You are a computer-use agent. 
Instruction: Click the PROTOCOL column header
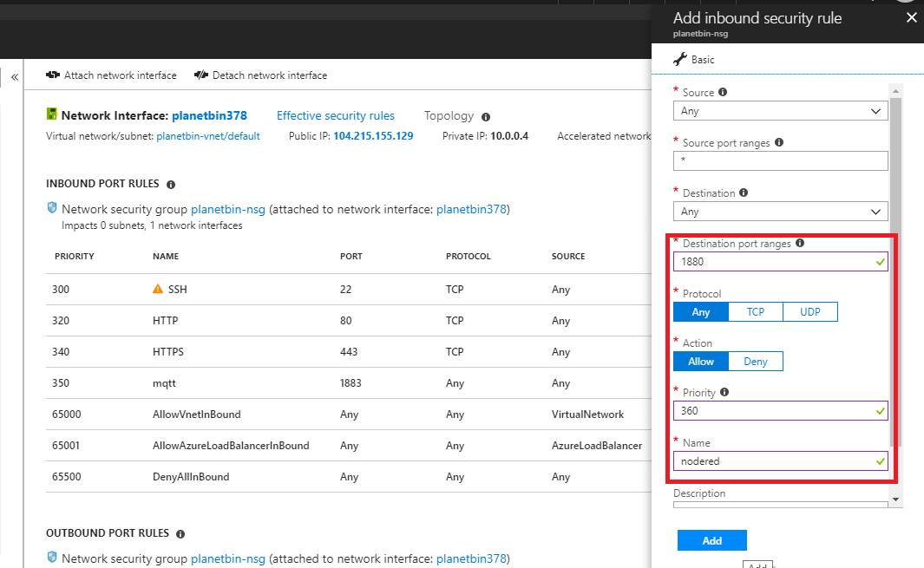[x=468, y=257]
